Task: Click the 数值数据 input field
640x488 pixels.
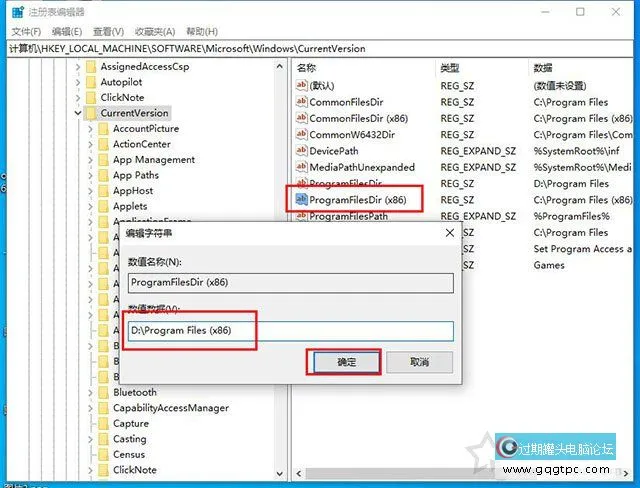Action: pos(291,331)
